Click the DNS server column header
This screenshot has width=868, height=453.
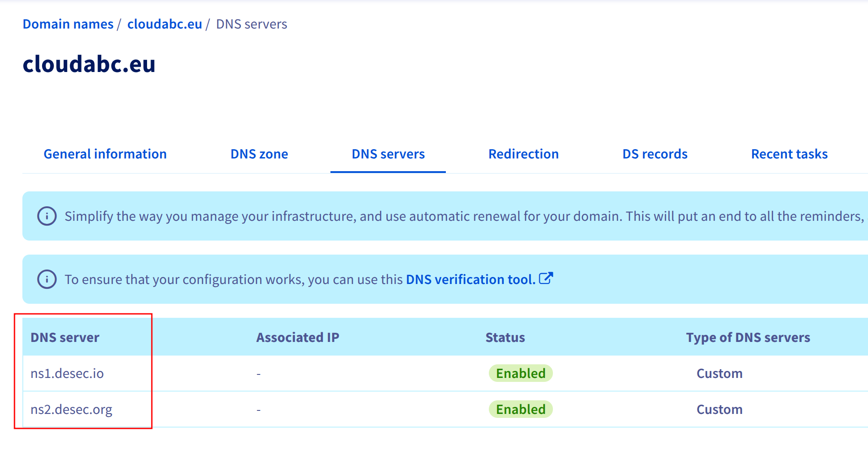pos(65,337)
